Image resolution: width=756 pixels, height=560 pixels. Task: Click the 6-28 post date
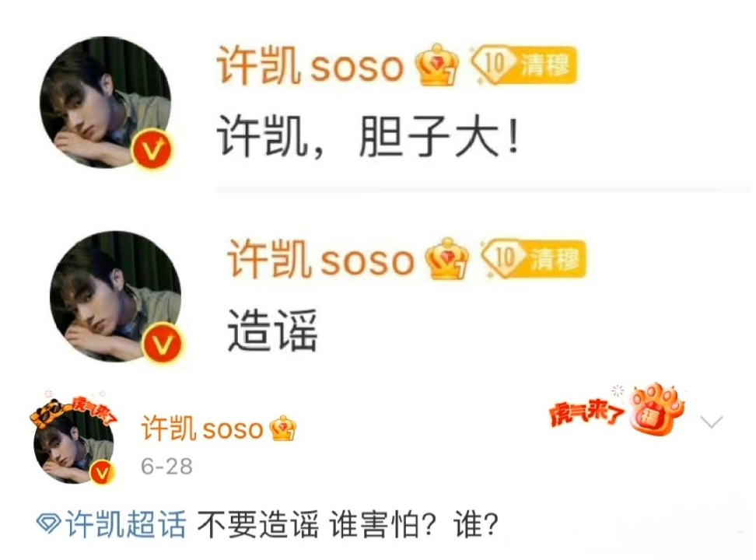[166, 467]
